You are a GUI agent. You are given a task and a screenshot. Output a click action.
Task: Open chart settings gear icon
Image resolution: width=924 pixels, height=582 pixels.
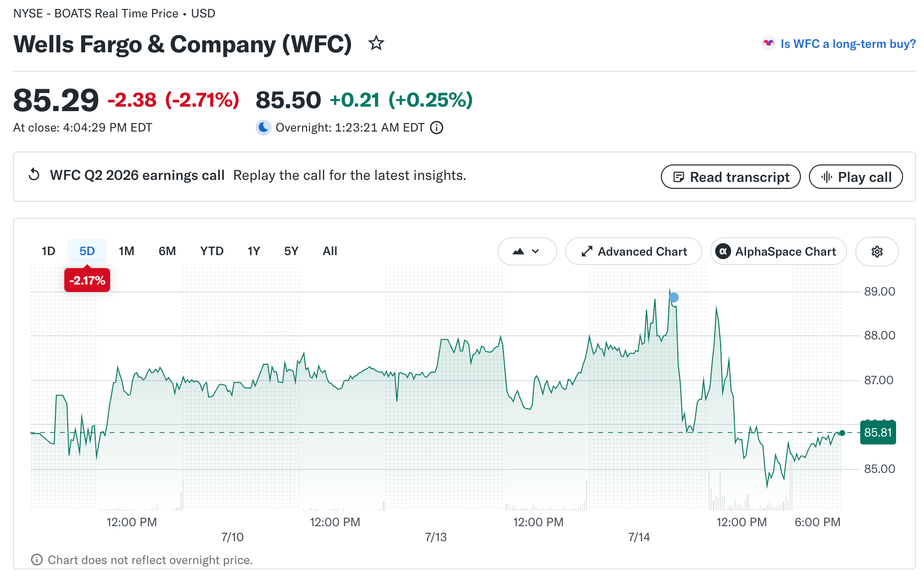coord(877,252)
